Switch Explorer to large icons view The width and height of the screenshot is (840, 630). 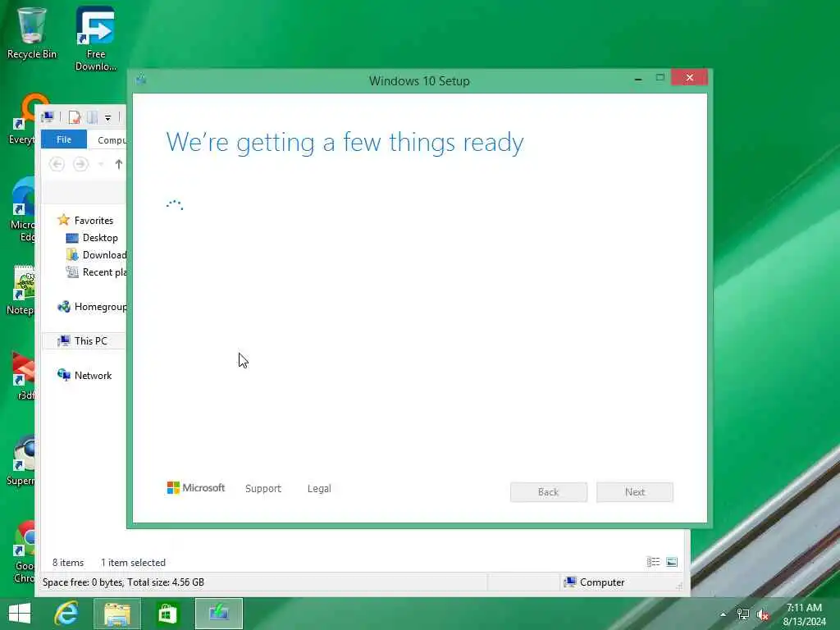tap(672, 562)
